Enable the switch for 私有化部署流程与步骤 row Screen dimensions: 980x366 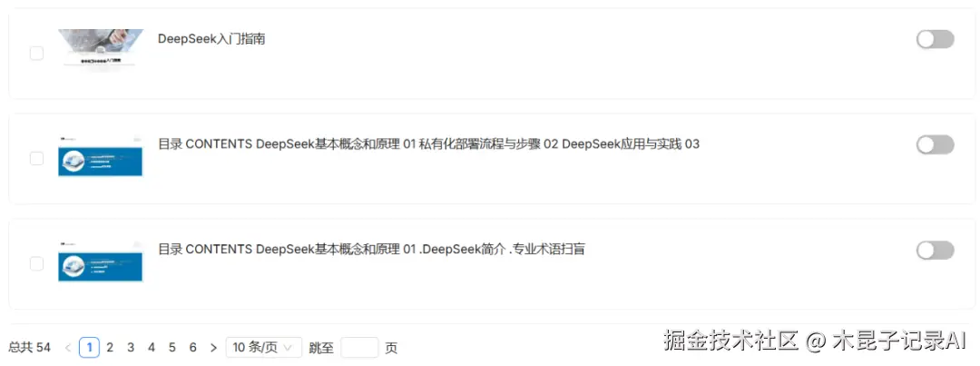pyautogui.click(x=935, y=144)
